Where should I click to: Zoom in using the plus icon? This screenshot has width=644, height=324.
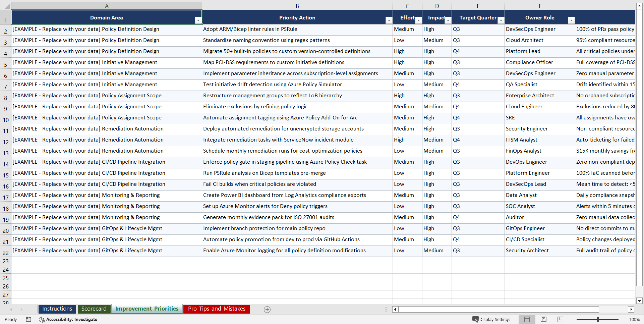(x=622, y=319)
